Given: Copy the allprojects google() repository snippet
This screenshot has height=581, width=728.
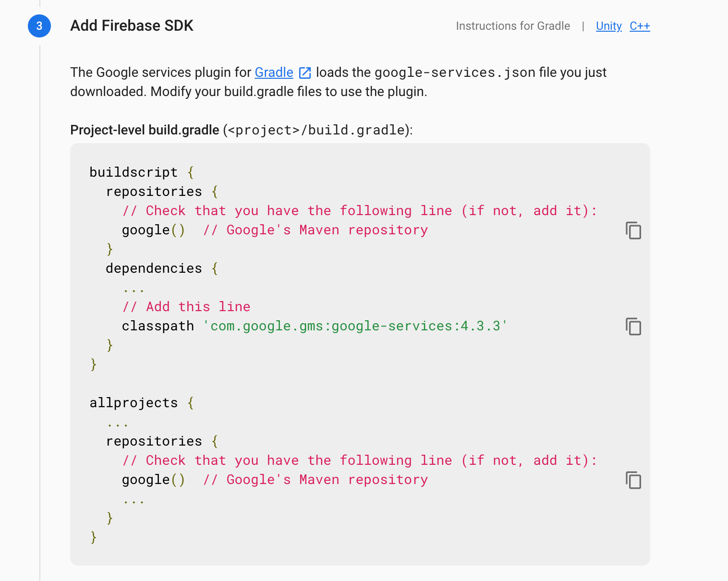Looking at the screenshot, I should click(633, 480).
